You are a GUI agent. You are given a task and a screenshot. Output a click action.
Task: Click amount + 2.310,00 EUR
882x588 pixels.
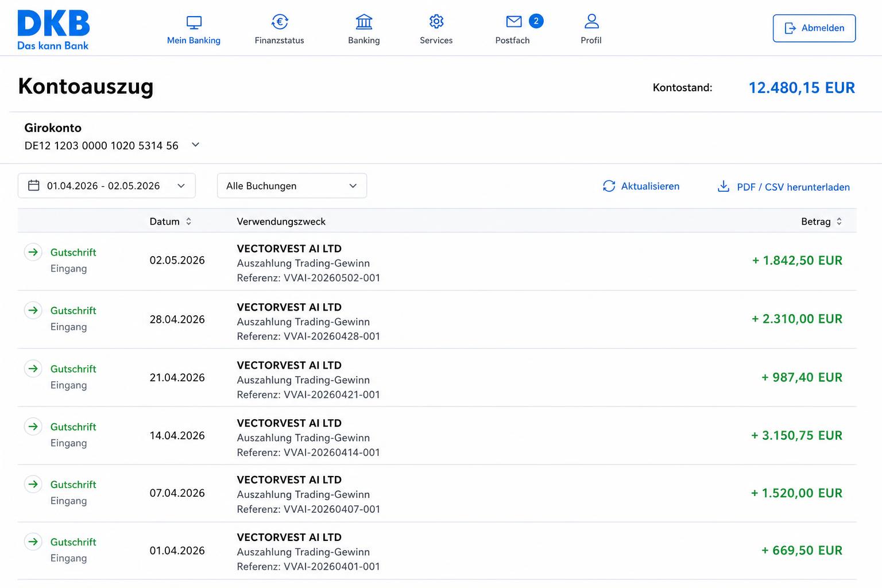coord(798,319)
